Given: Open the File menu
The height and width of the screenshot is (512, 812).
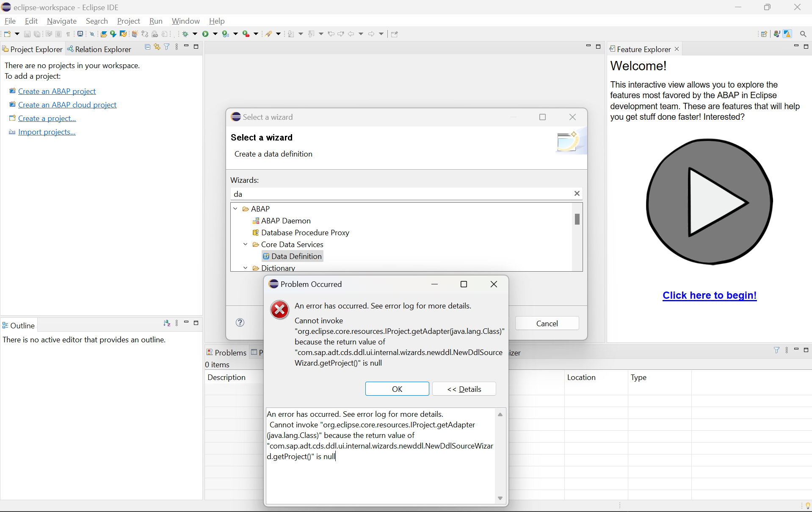Looking at the screenshot, I should [x=10, y=21].
